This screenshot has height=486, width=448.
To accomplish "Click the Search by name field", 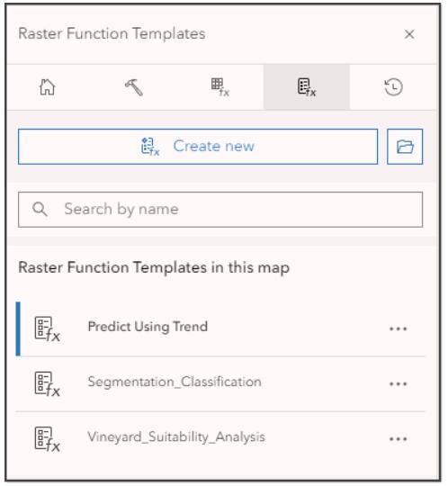I will (220, 210).
